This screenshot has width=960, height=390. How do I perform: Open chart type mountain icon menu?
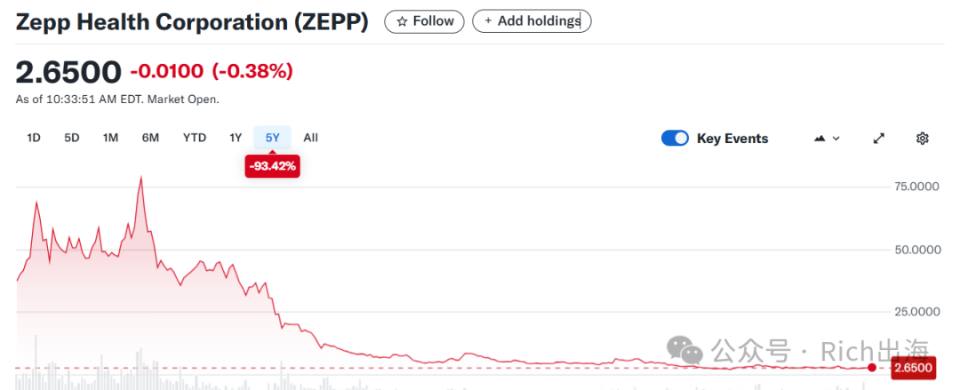827,138
